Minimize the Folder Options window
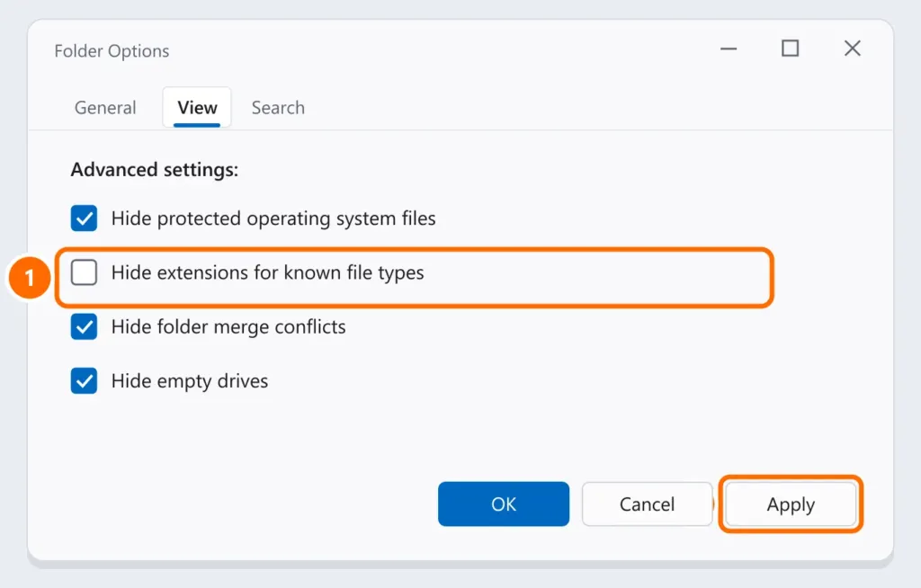The height and width of the screenshot is (588, 921). (729, 49)
